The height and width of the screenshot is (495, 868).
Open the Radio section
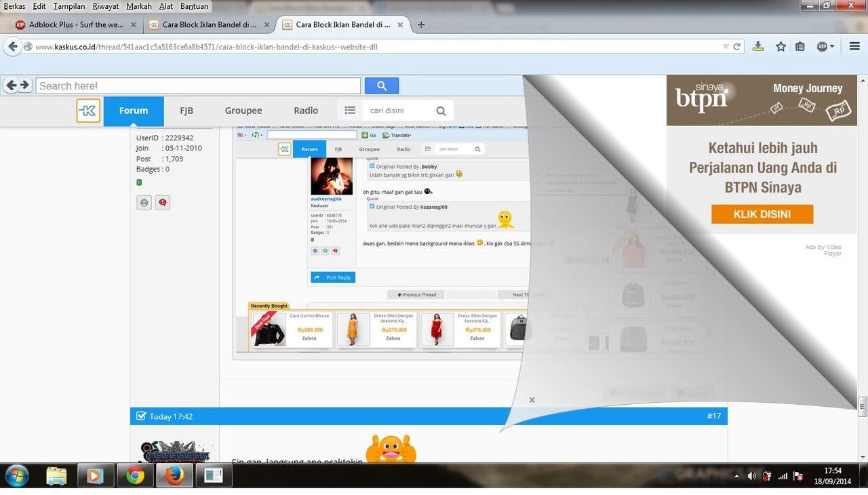tap(306, 111)
